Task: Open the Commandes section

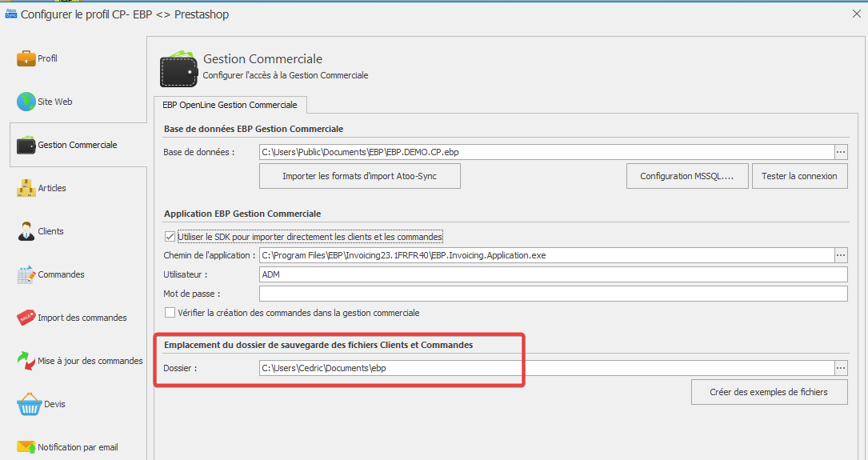Action: [61, 274]
